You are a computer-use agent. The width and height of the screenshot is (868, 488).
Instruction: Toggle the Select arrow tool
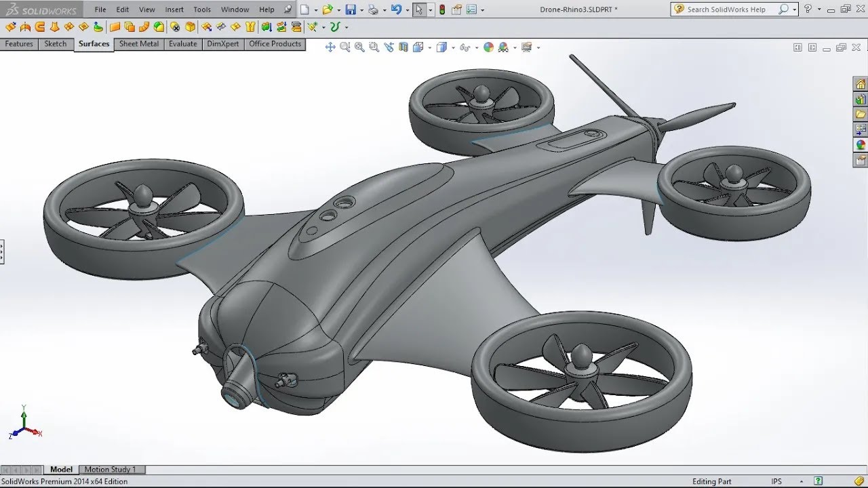pyautogui.click(x=419, y=9)
